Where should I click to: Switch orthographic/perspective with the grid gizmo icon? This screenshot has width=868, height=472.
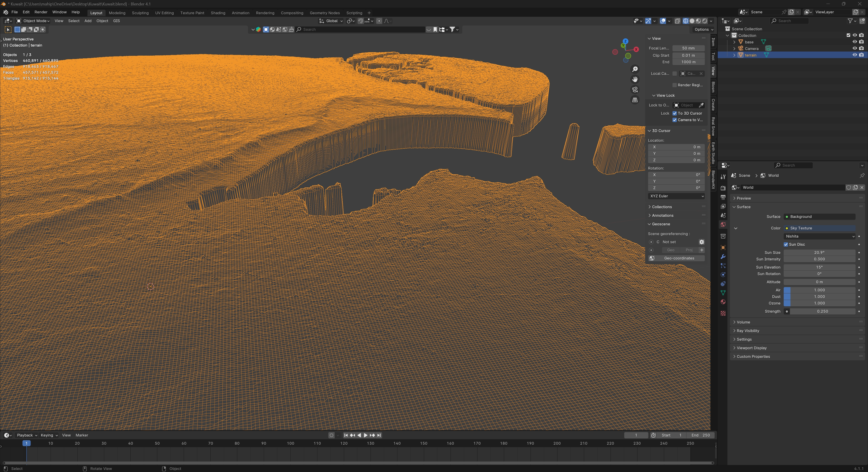tap(635, 100)
